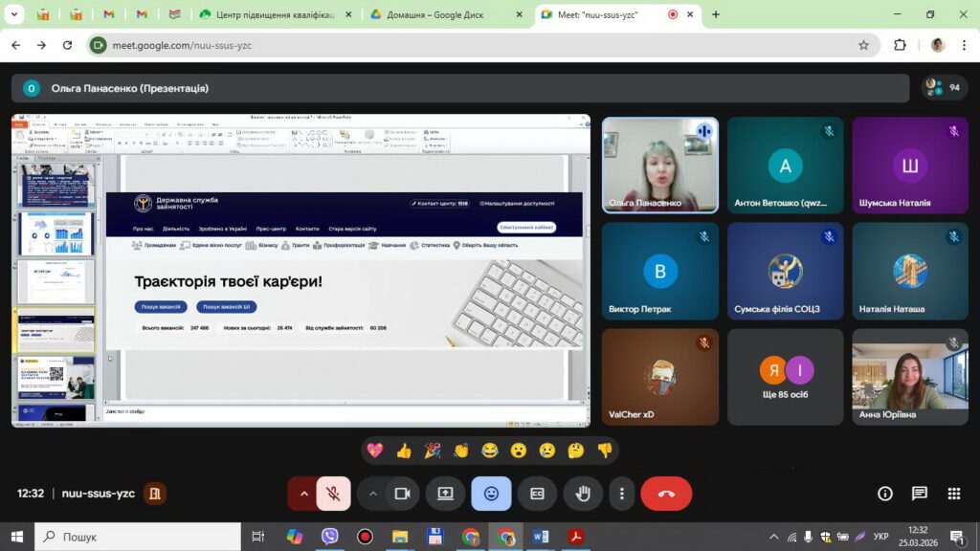Expand audio settings arrow beside microphone
Image resolution: width=980 pixels, height=551 pixels.
pyautogui.click(x=304, y=494)
